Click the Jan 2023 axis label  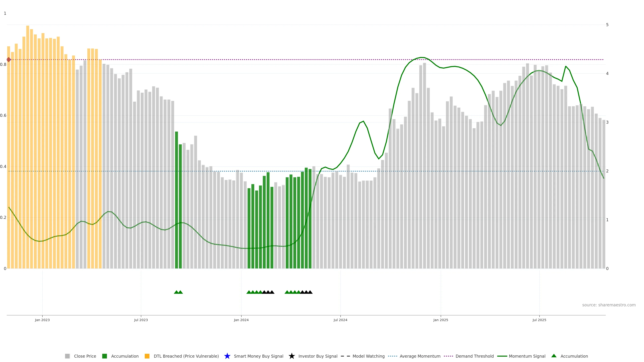point(42,320)
